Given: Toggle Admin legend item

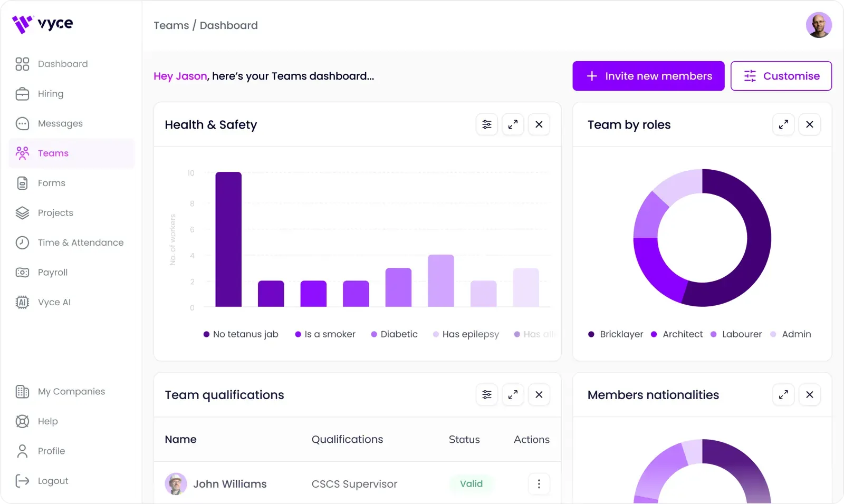Looking at the screenshot, I should (x=791, y=334).
